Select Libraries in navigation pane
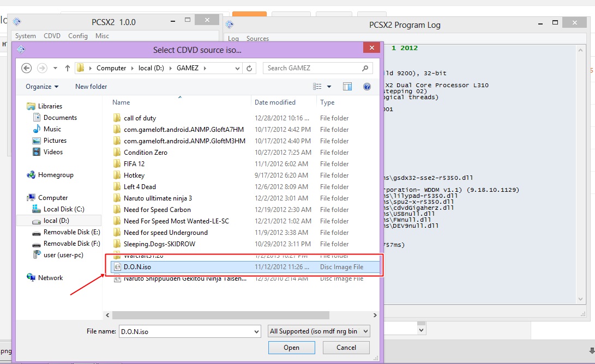Screen dimensions: 595x364 44,106
